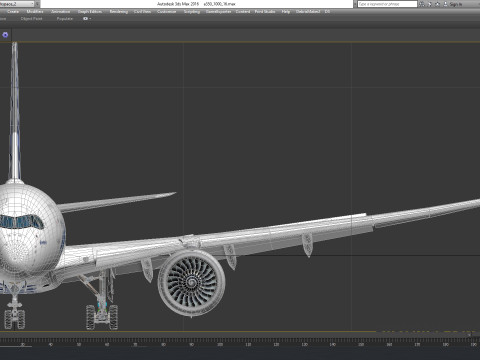Jump to frame 50 on the timeline
The width and height of the screenshot is (480, 360).
point(79,344)
